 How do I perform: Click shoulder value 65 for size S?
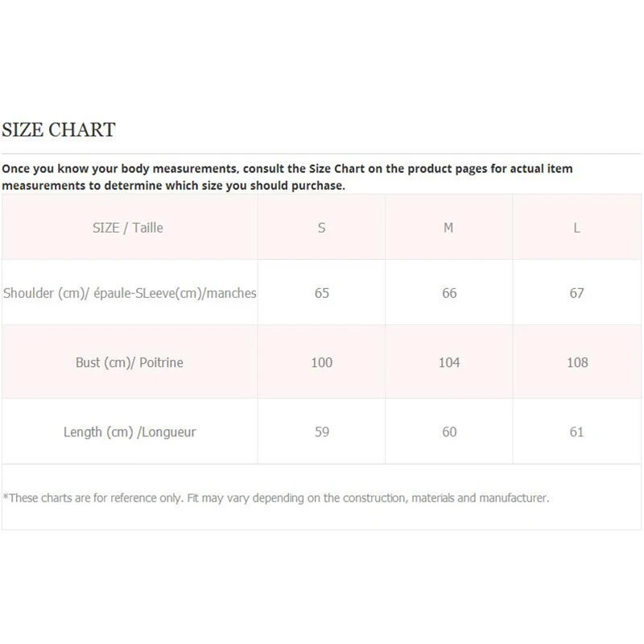322,293
